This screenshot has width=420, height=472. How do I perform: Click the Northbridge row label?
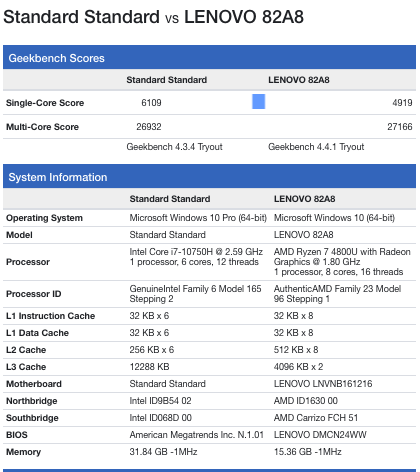32,401
